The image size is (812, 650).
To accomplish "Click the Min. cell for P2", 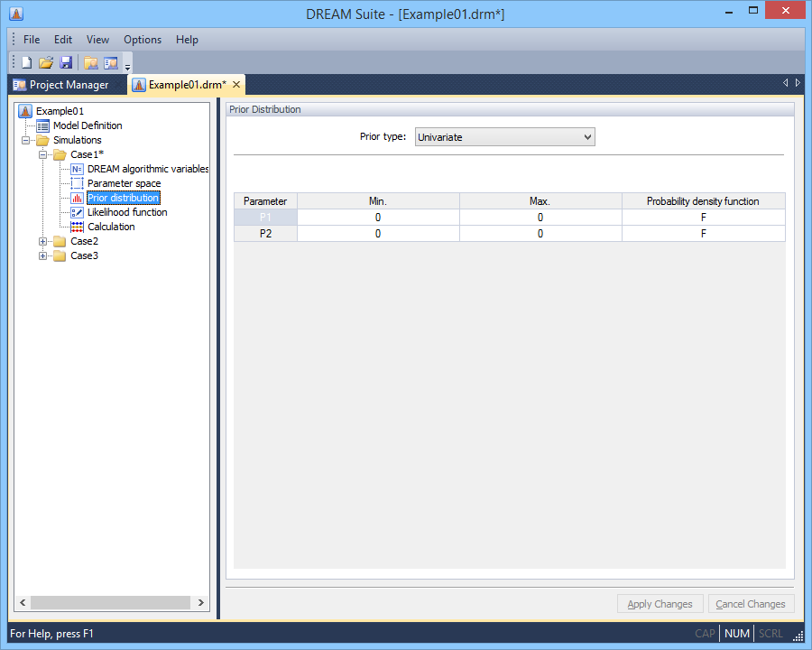I will tap(378, 234).
